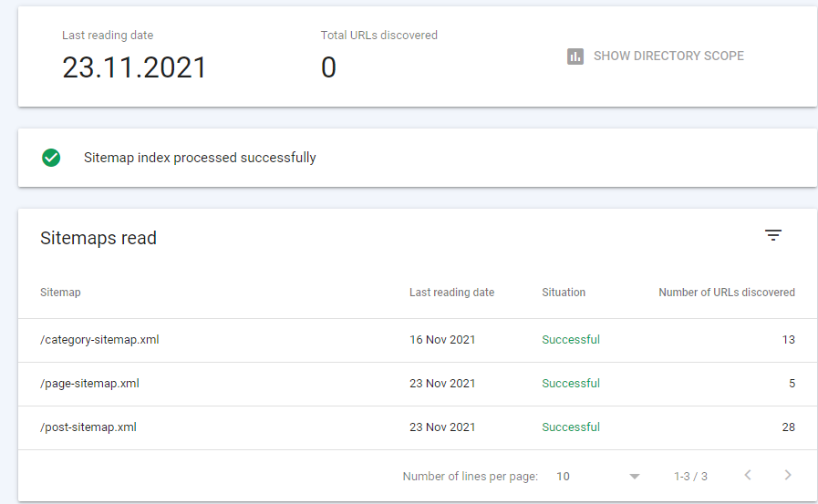Click Number of URLs discovered column header
This screenshot has width=818, height=504.
727,293
